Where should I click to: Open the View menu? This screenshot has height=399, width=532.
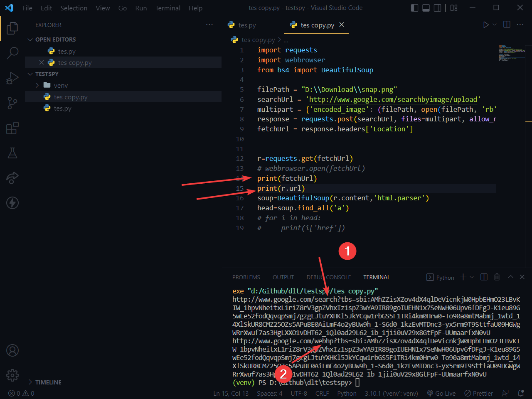coord(103,8)
